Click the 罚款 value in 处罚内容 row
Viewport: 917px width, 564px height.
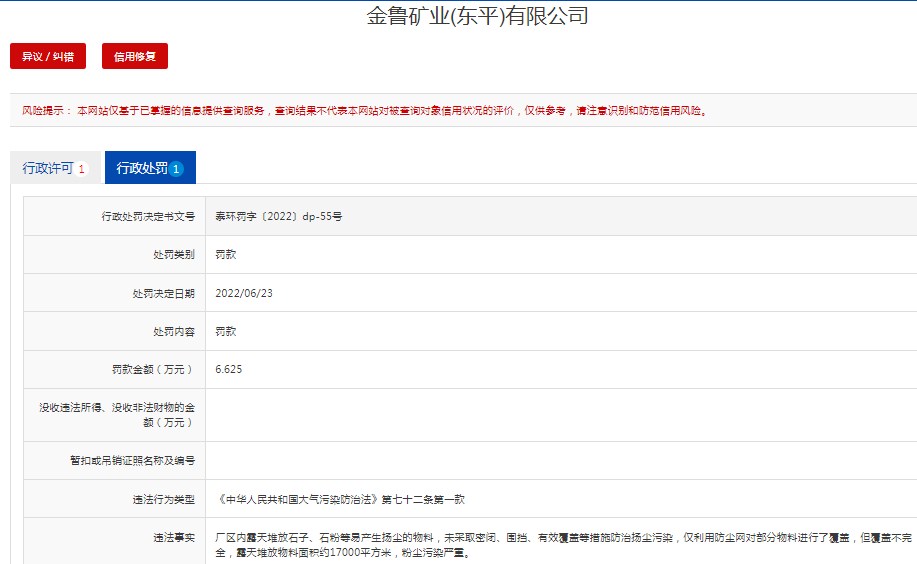[x=226, y=331]
